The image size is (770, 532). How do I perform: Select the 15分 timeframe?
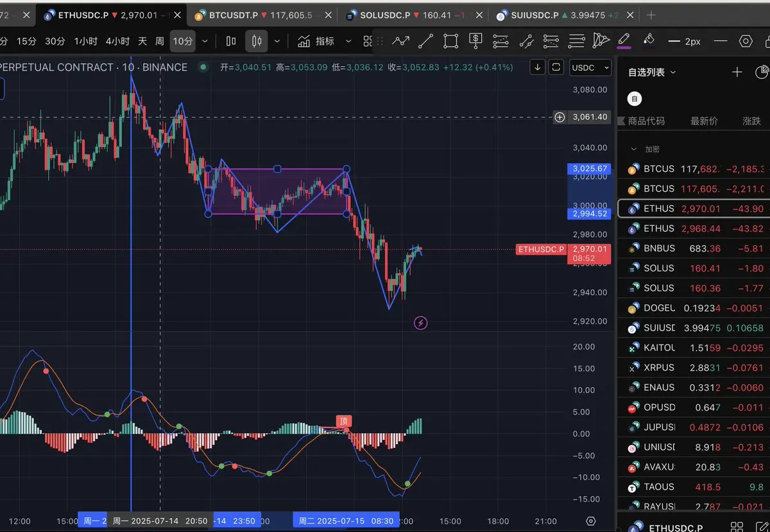(26, 41)
